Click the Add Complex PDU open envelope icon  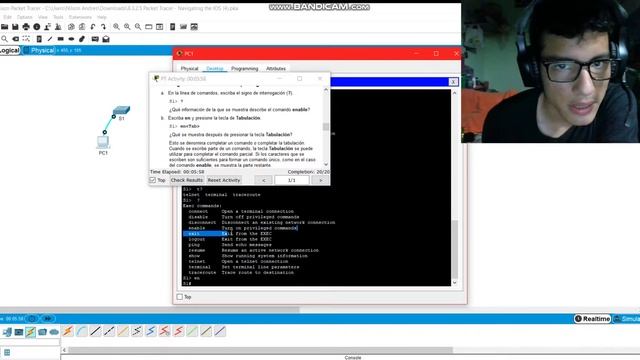(106, 39)
